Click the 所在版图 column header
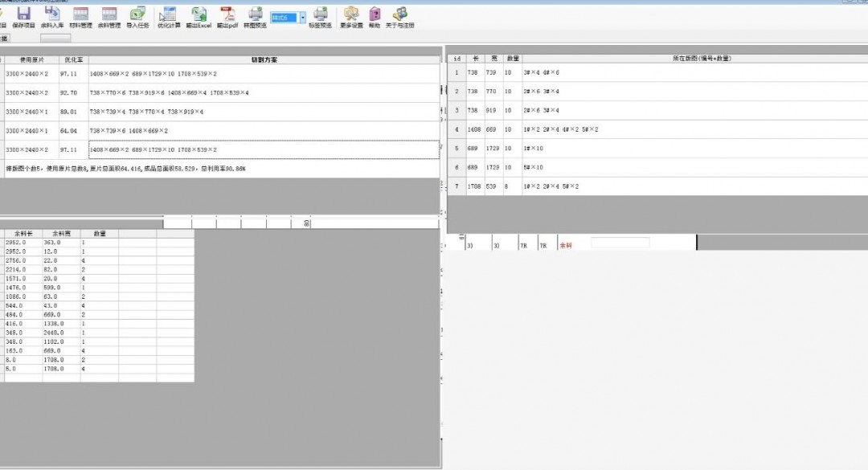Viewport: 868px width, 470px height. (694, 59)
